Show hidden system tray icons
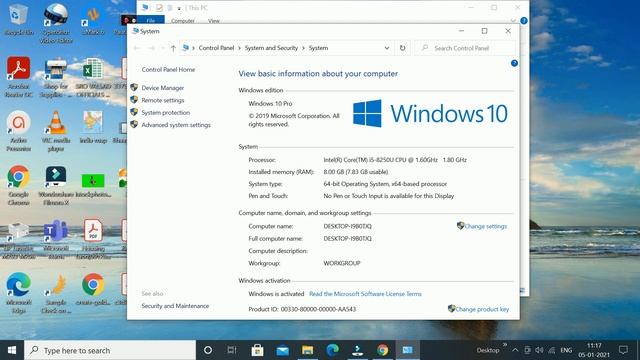 pyautogui.click(x=515, y=350)
